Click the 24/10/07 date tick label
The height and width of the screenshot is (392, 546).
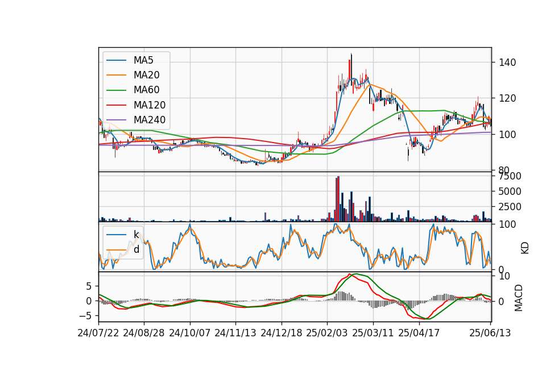coord(190,333)
